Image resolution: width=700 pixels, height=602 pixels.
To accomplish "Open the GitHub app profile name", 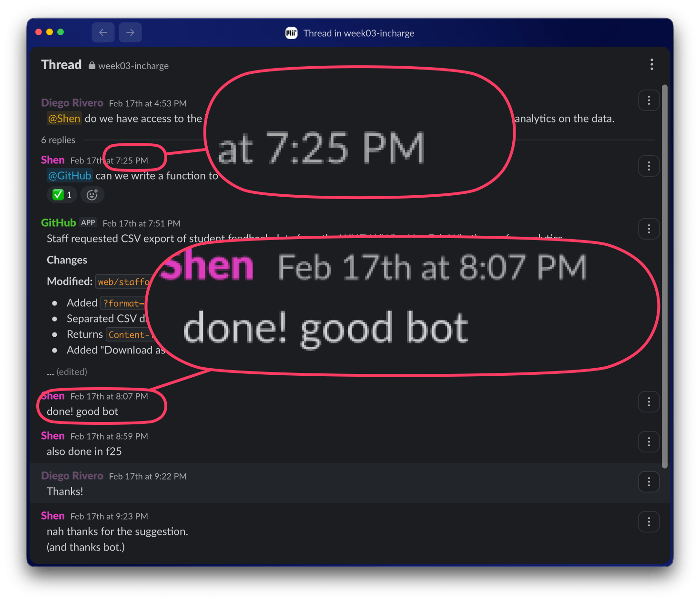I will (x=59, y=223).
